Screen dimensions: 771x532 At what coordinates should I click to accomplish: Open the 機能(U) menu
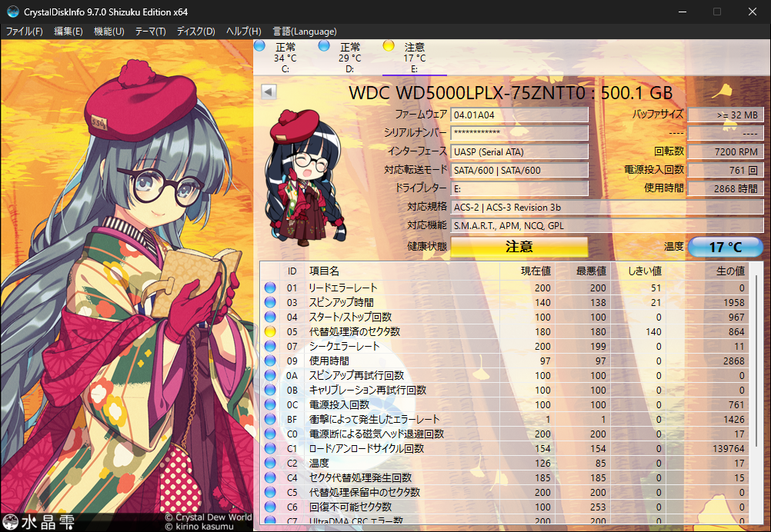tap(108, 32)
